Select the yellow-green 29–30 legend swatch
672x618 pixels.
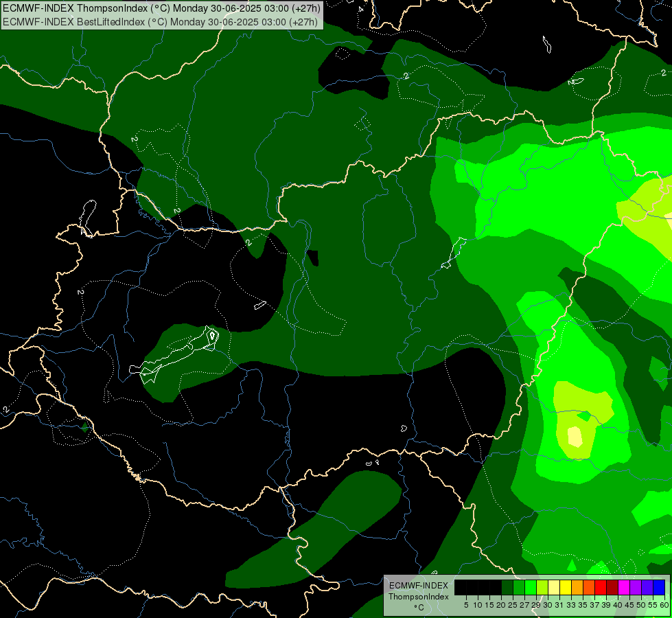tap(542, 587)
